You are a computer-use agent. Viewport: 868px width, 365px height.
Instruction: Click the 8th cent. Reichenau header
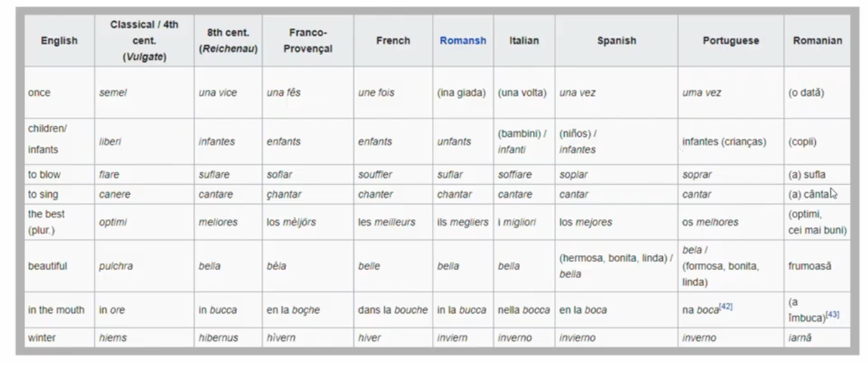coord(228,41)
